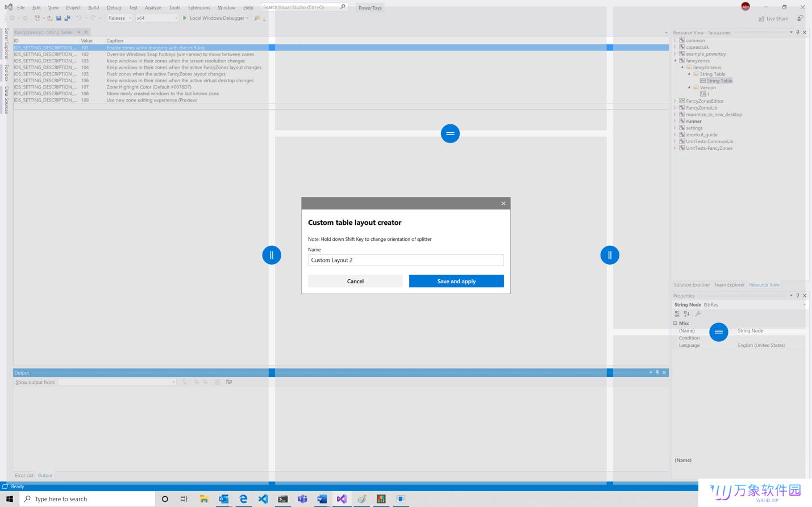Pin the Resource View panel
Image resolution: width=812 pixels, height=507 pixels.
[798, 32]
